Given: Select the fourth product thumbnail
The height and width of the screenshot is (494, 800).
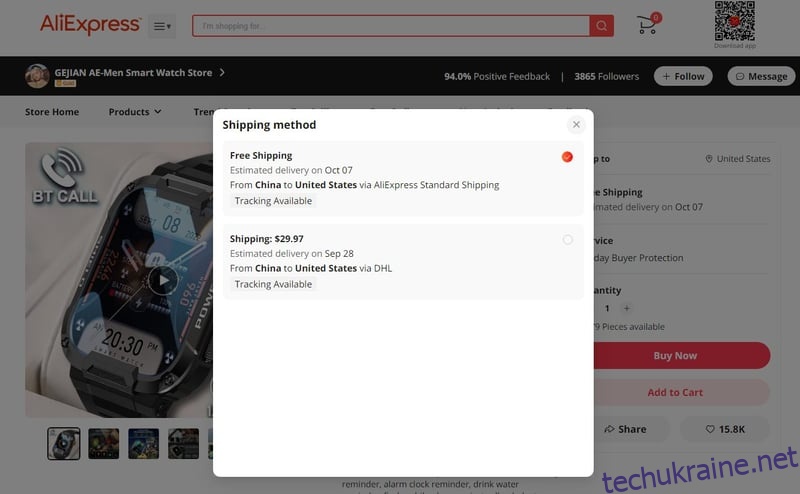Looking at the screenshot, I should [x=183, y=443].
